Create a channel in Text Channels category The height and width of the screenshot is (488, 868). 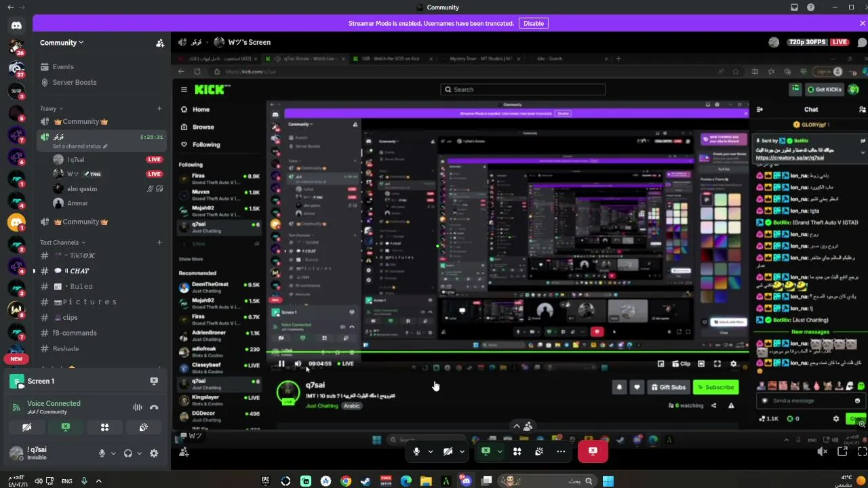point(159,243)
